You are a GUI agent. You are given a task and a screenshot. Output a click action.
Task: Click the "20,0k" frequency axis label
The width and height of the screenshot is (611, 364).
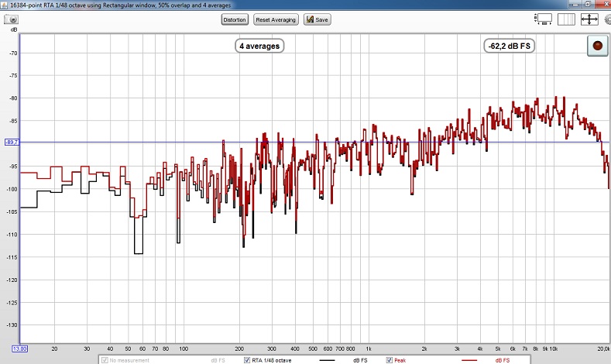pyautogui.click(x=603, y=349)
